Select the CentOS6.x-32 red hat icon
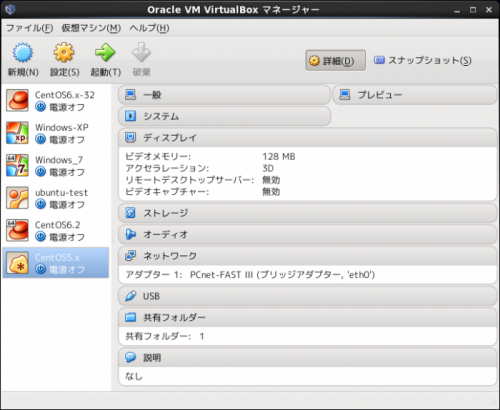The image size is (500, 410). 17,100
